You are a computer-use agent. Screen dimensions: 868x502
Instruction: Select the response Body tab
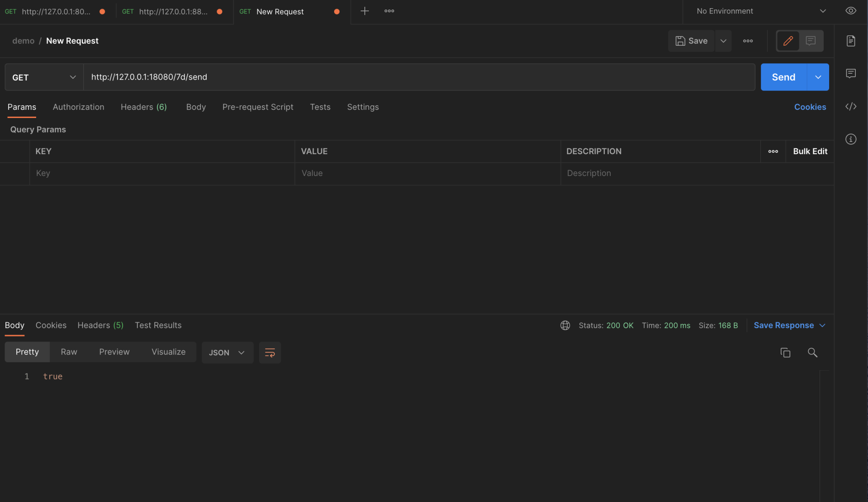[x=14, y=326]
